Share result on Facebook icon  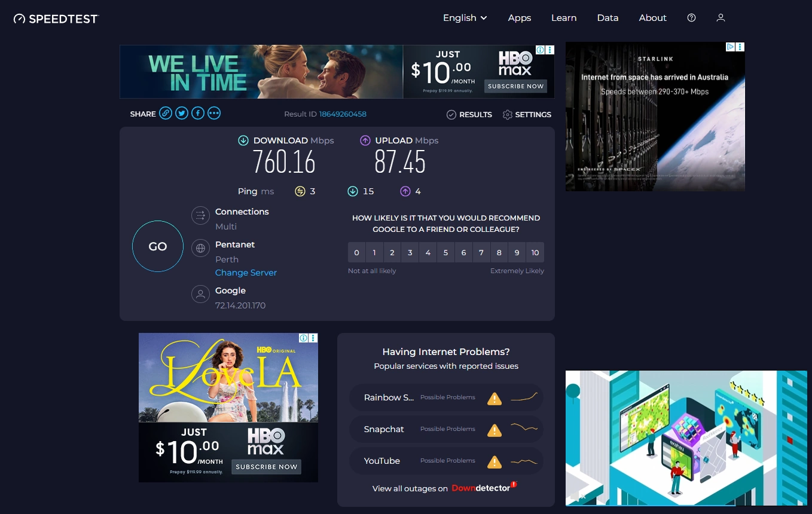tap(198, 114)
